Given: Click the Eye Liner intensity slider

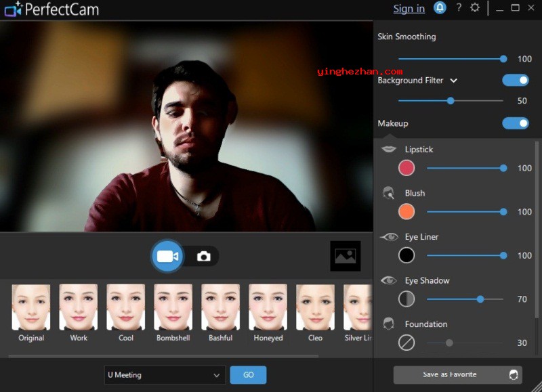Looking at the screenshot, I should [465, 255].
